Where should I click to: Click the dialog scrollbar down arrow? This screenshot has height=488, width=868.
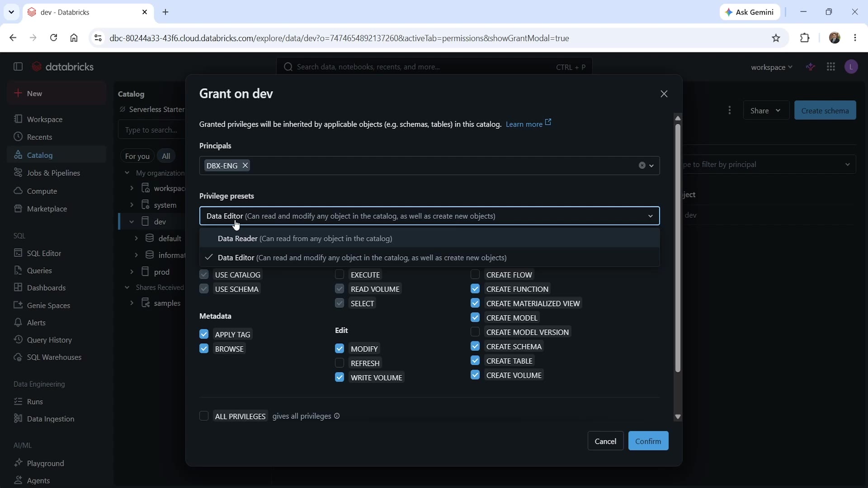(x=678, y=417)
